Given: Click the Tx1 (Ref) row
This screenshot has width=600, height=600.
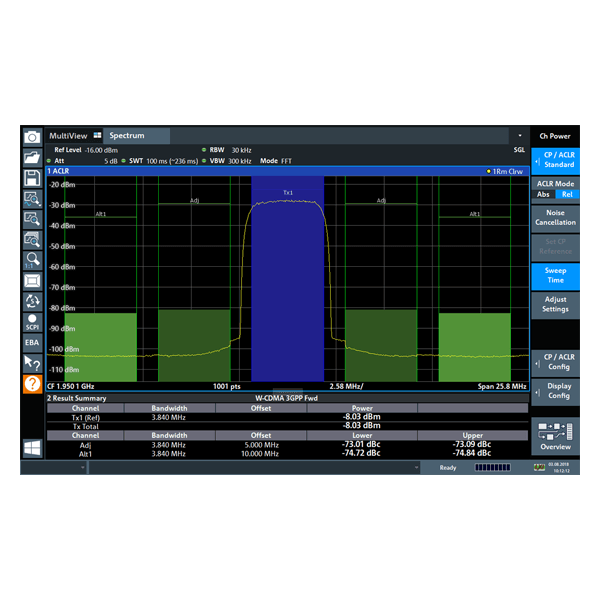Looking at the screenshot, I should tap(288, 417).
